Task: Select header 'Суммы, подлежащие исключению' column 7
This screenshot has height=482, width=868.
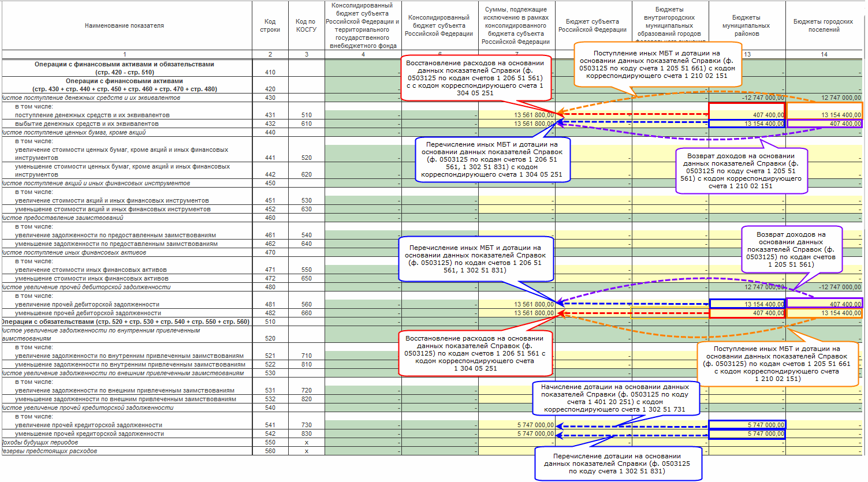Action: click(516, 25)
